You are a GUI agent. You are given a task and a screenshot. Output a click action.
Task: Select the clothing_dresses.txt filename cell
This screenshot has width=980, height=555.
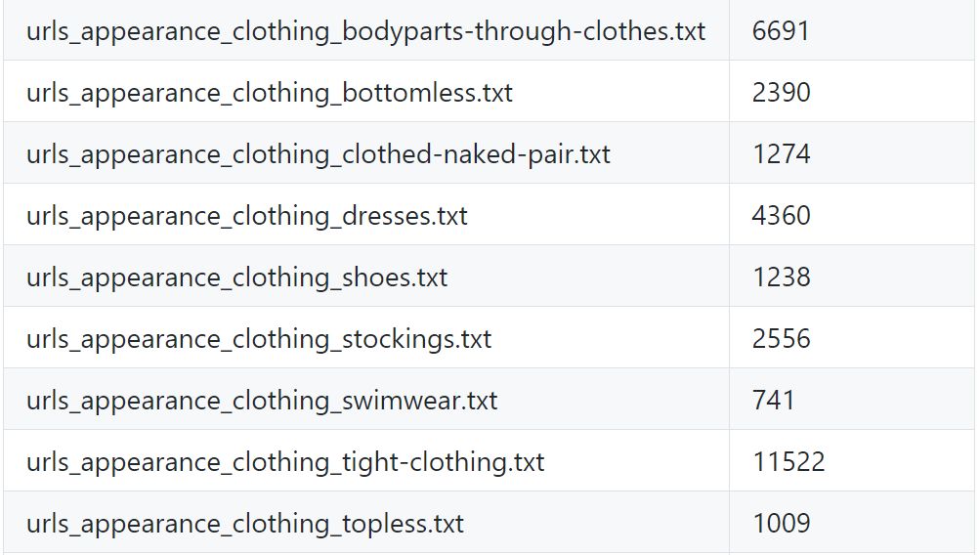247,215
